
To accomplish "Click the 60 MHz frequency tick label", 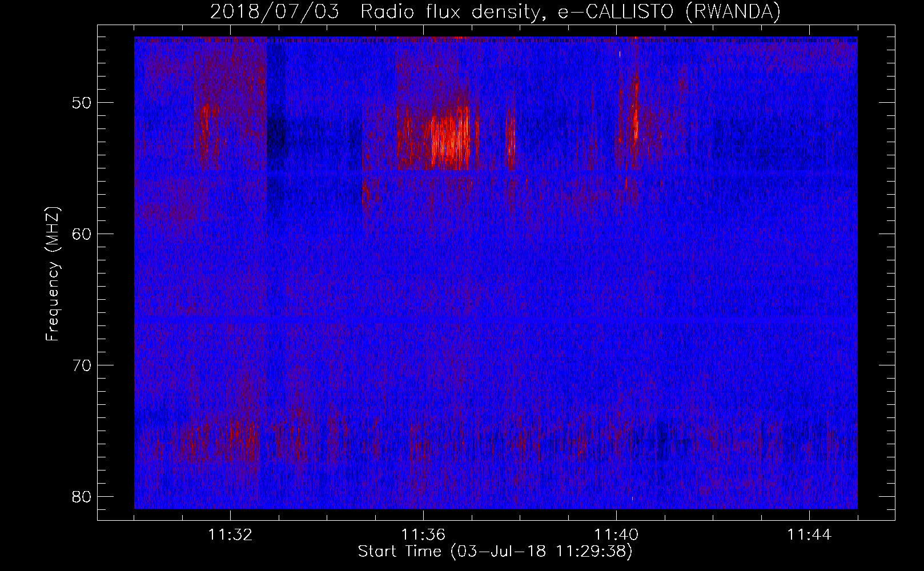I will pos(82,234).
